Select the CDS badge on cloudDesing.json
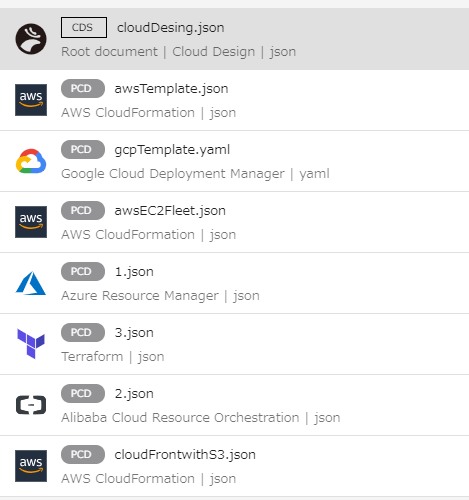This screenshot has height=500, width=469. point(84,27)
